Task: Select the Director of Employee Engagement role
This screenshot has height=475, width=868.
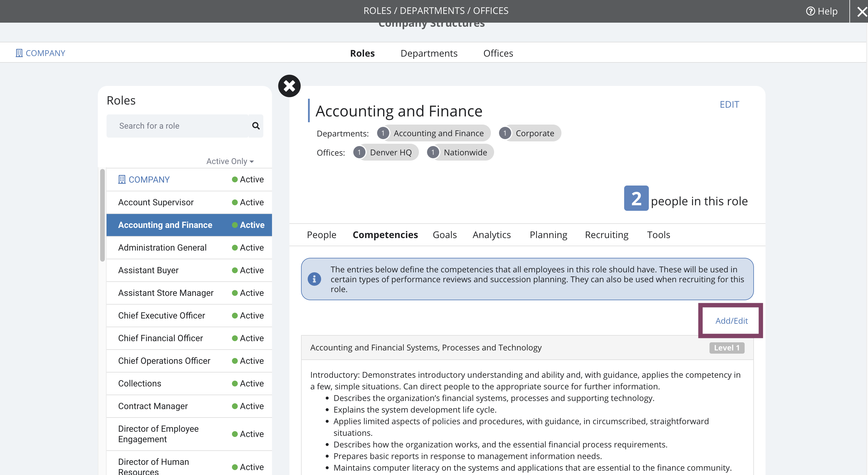Action: point(189,434)
